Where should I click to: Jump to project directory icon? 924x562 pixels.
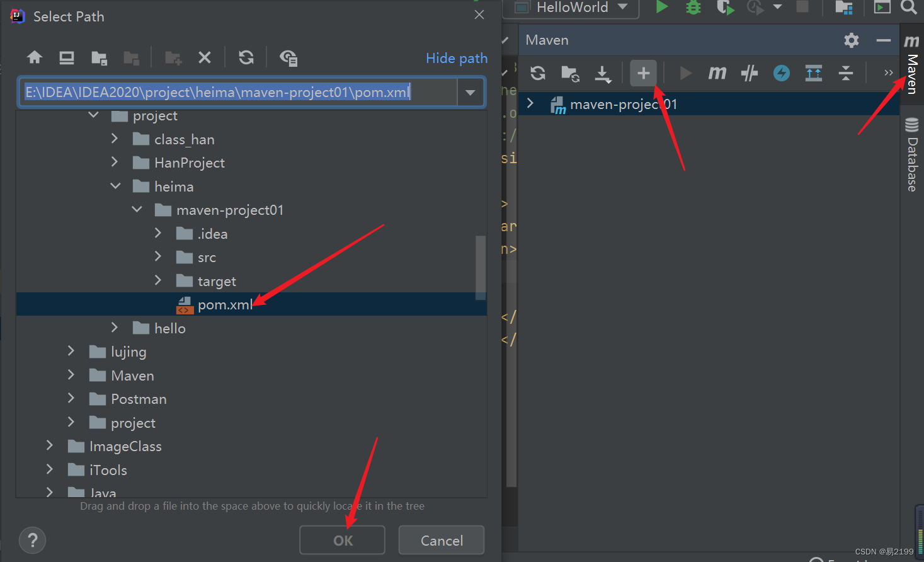(x=99, y=58)
